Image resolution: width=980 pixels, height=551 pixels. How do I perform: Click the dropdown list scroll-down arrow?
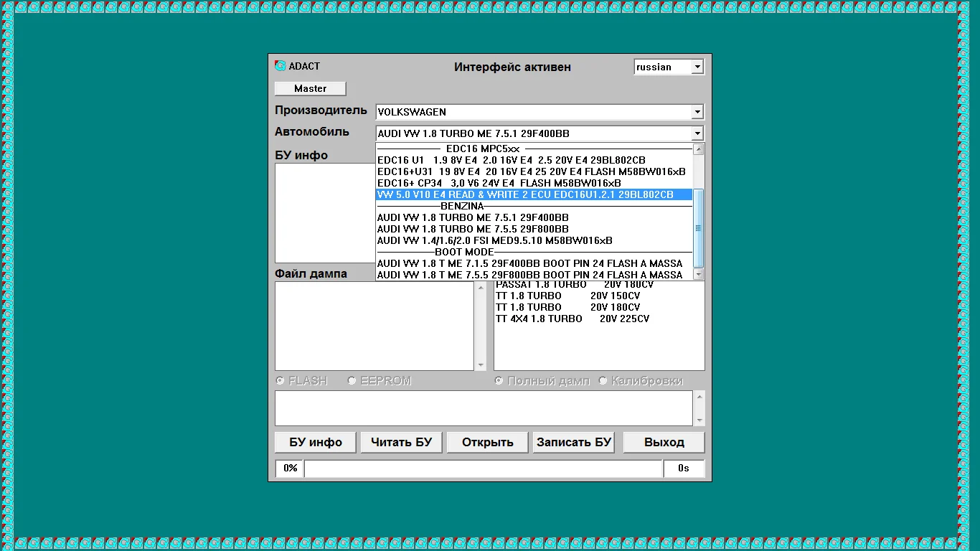(x=699, y=274)
